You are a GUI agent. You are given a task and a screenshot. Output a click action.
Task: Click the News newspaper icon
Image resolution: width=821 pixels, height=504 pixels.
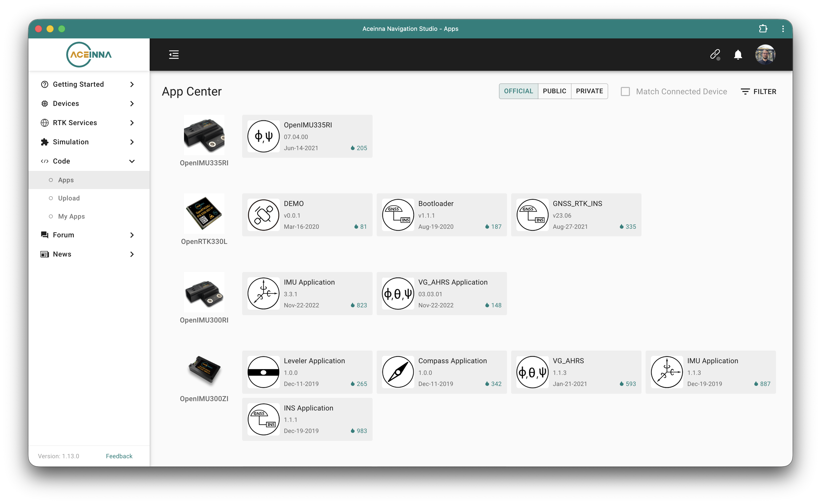45,254
